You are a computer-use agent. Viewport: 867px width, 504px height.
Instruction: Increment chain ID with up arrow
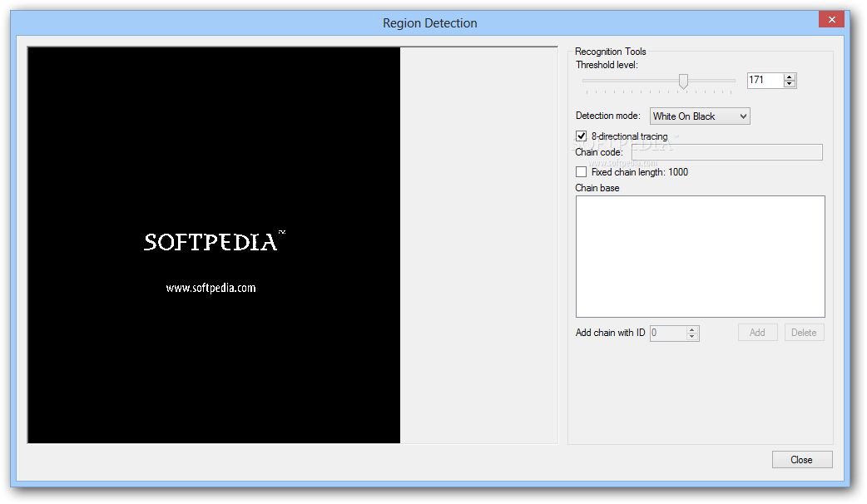(692, 329)
